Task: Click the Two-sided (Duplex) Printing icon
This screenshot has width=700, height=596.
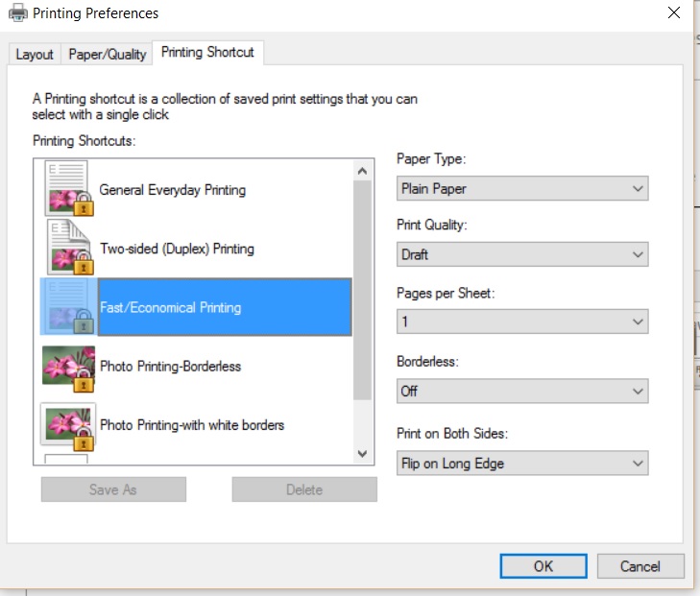Action: click(70, 248)
